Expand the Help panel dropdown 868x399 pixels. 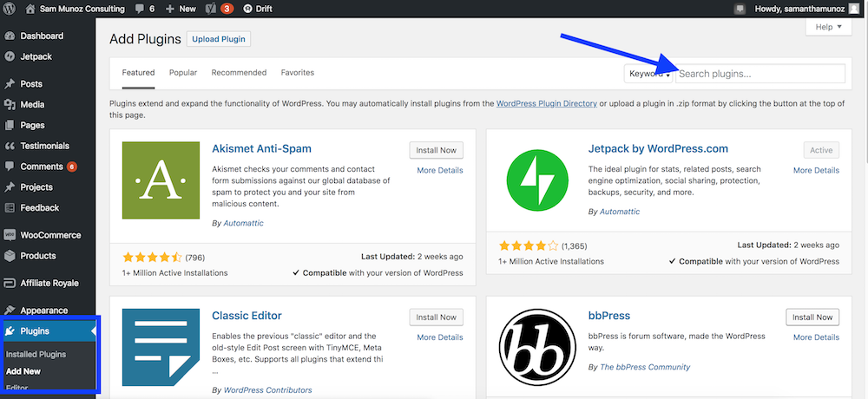(x=829, y=27)
